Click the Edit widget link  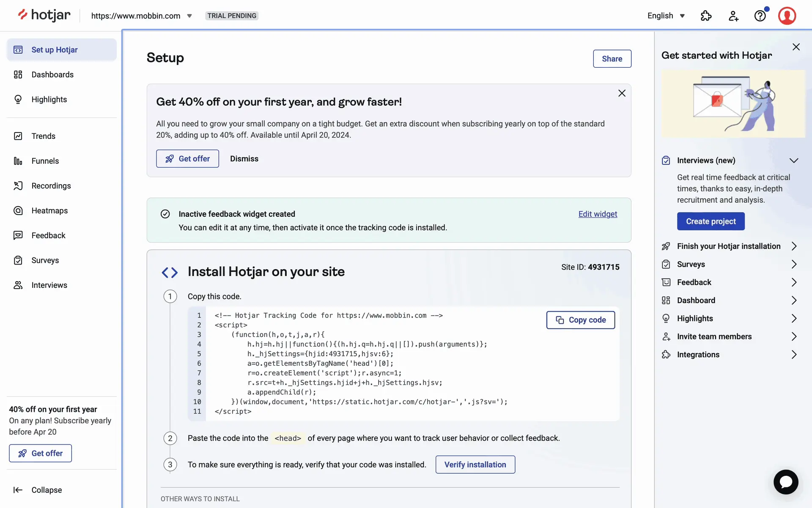tap(598, 214)
